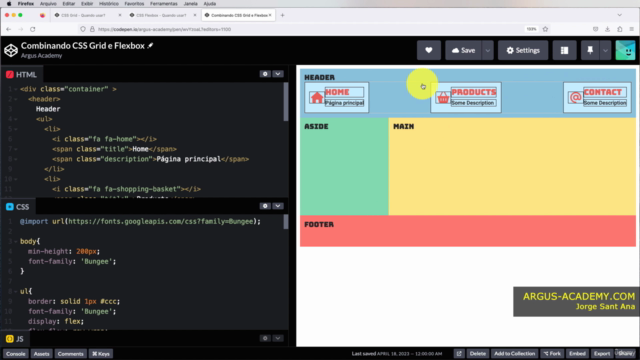Open Firefox downloads panel
This screenshot has height=360, width=640.
tap(607, 29)
